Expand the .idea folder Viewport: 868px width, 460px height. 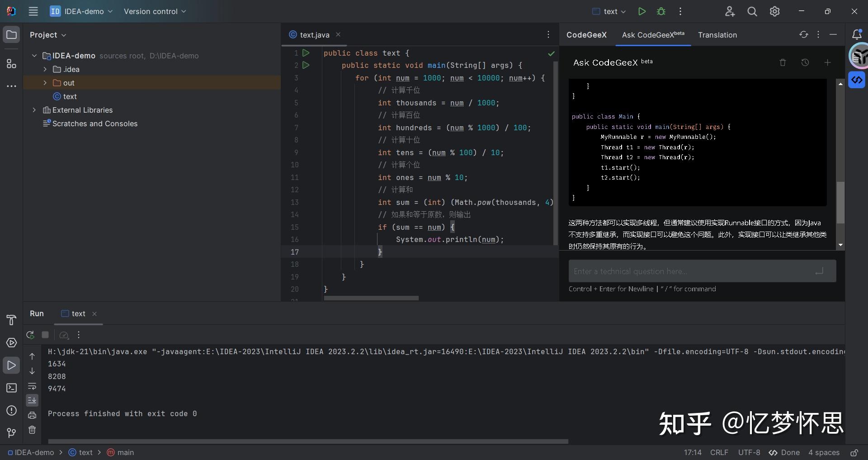(45, 69)
